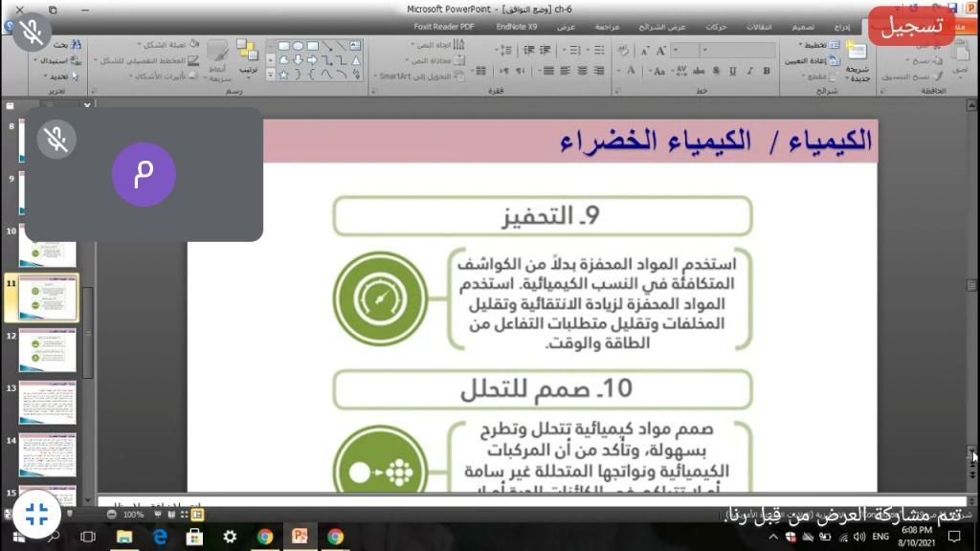
Task: Click the microphone mute icon on participant tile
Action: tap(56, 140)
